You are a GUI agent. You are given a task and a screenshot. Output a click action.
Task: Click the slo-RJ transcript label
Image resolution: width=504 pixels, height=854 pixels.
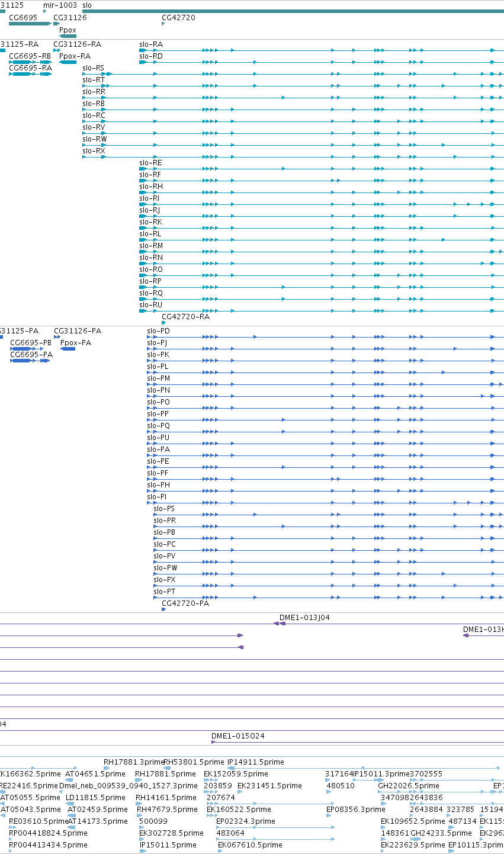(x=150, y=210)
